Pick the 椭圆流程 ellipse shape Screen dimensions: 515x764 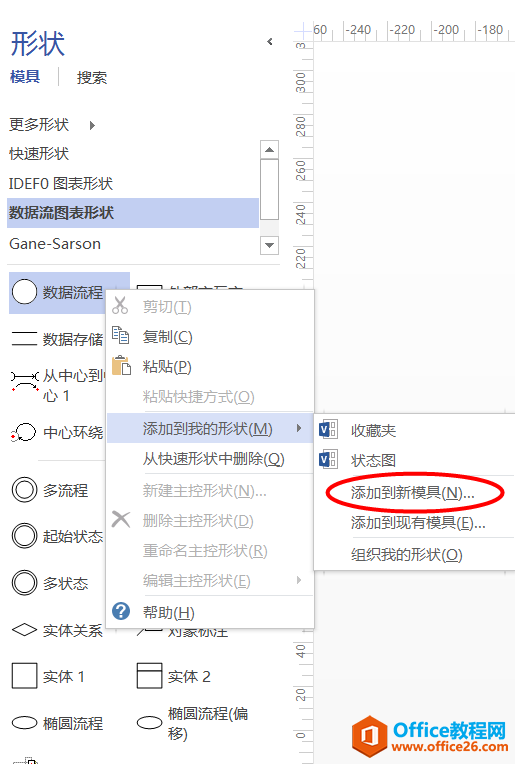coord(24,723)
